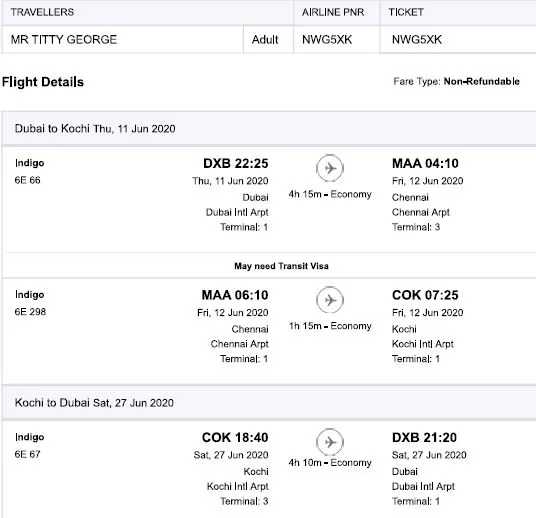
Task: Click the Non-Refundable fare type label
Action: (481, 81)
